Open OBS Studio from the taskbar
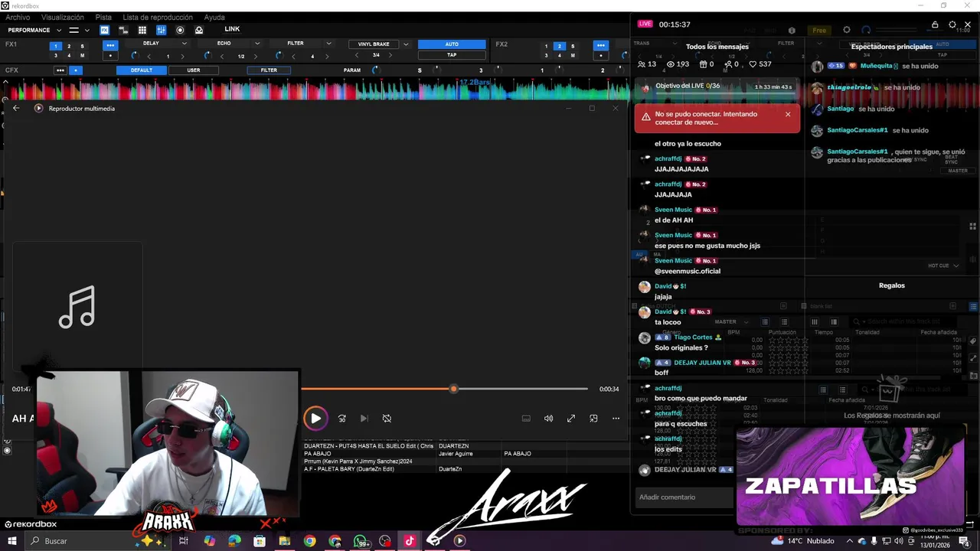The image size is (980, 551). click(x=385, y=541)
